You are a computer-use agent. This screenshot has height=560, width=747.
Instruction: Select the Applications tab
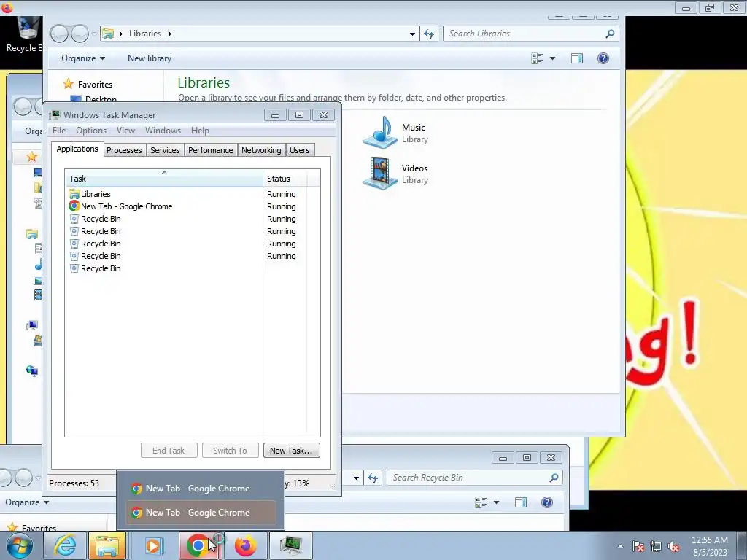point(77,149)
